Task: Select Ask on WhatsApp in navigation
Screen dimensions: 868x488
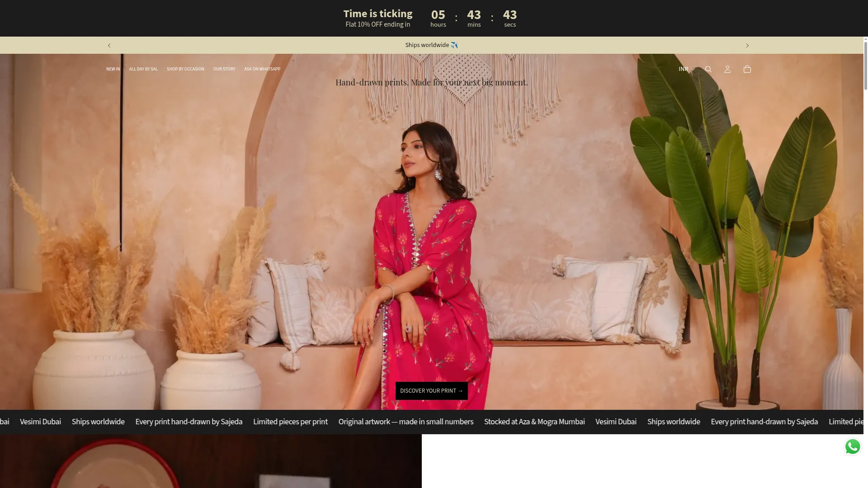Action: [x=262, y=69]
